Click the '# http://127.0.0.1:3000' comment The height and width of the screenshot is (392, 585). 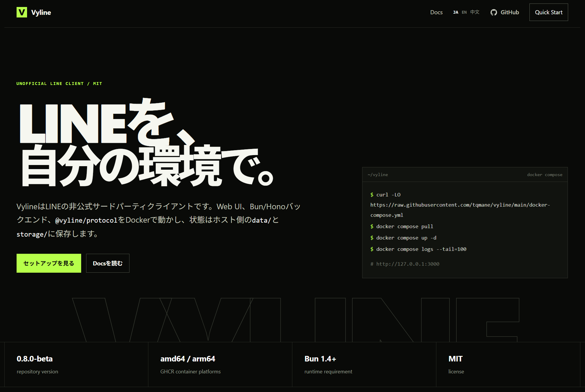[405, 264]
